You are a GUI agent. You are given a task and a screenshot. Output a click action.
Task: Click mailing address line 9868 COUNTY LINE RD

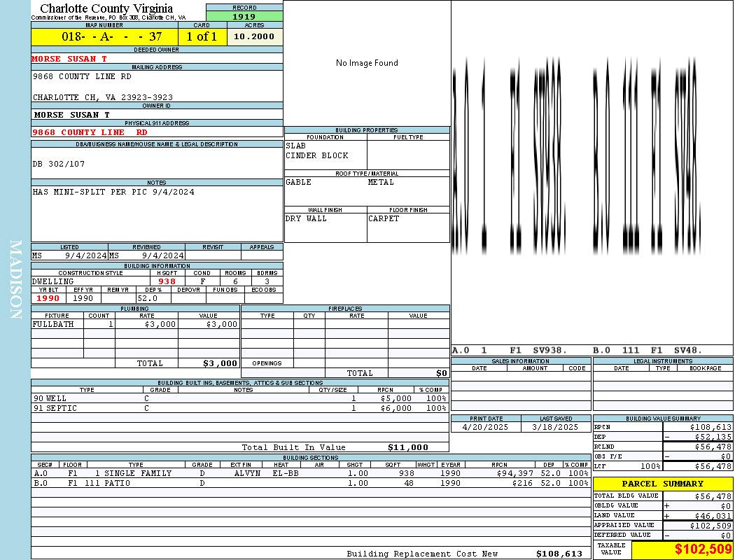[82, 76]
